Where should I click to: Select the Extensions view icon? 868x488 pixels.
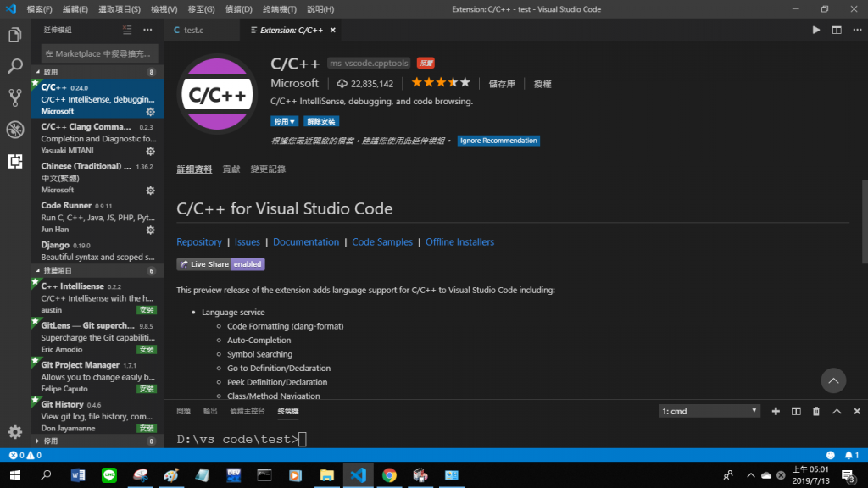point(15,161)
